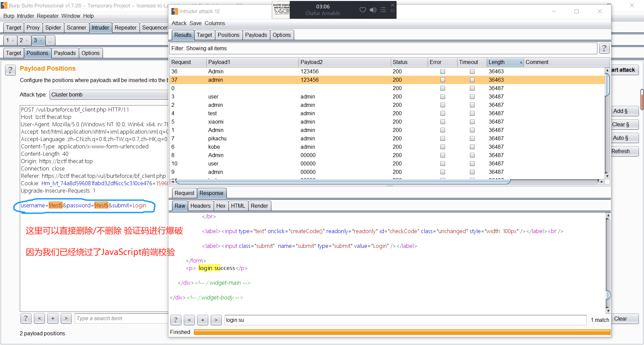
Task: Click the heart icon in music player
Action: click(x=363, y=10)
